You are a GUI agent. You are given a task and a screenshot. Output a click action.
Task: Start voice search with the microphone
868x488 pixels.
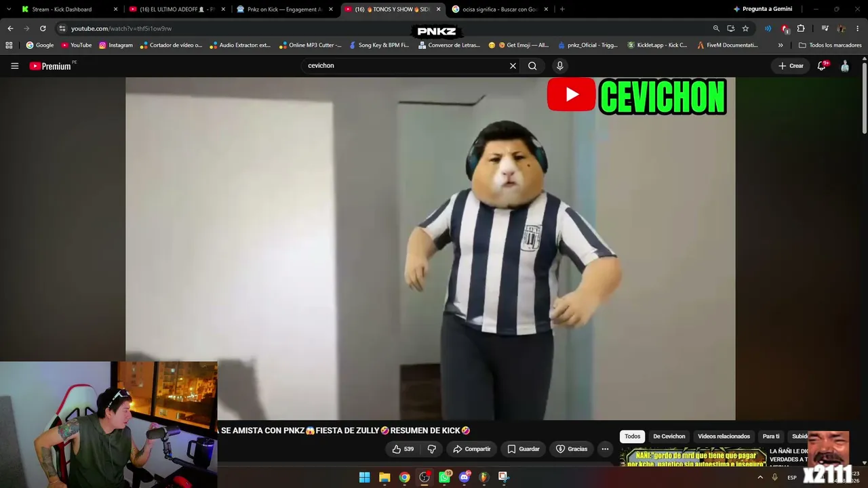point(559,66)
